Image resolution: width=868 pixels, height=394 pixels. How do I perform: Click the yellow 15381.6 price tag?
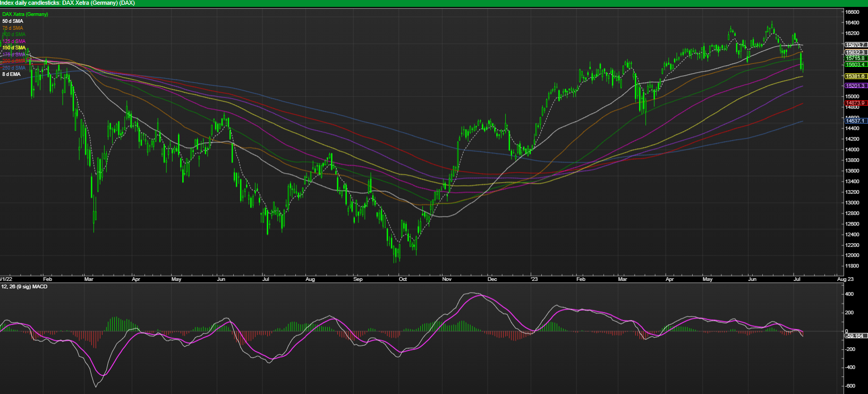(855, 76)
